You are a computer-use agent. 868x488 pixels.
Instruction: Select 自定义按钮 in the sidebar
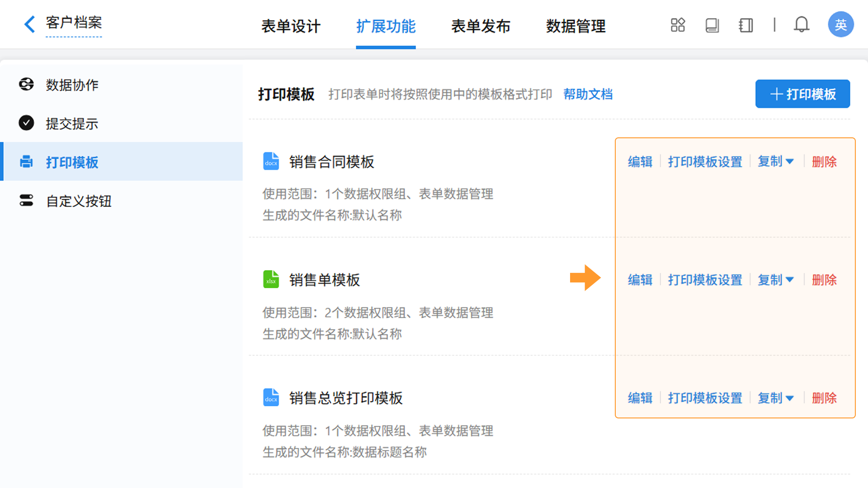tap(79, 201)
